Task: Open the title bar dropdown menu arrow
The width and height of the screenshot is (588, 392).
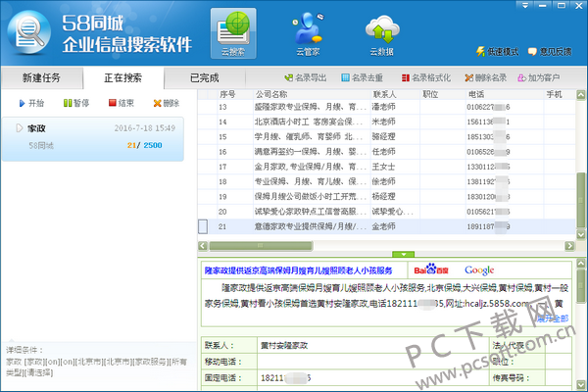Action: 525,5
